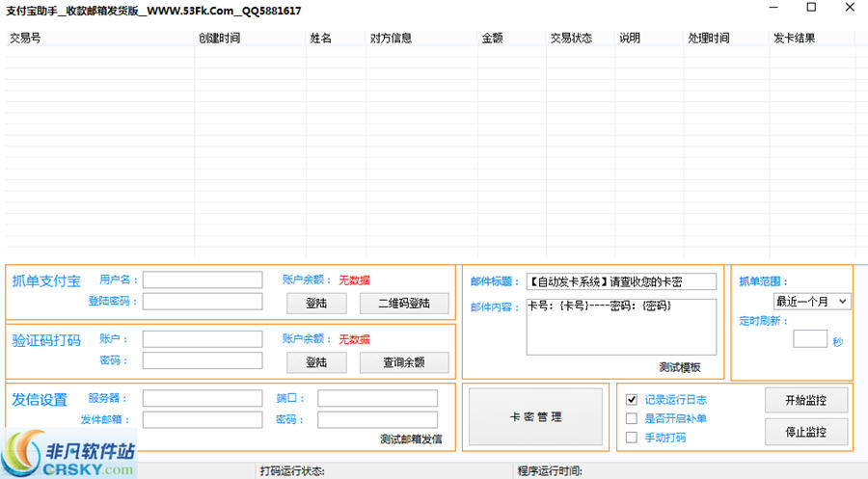Focus the 验证码打码 账户 input field

click(203, 339)
